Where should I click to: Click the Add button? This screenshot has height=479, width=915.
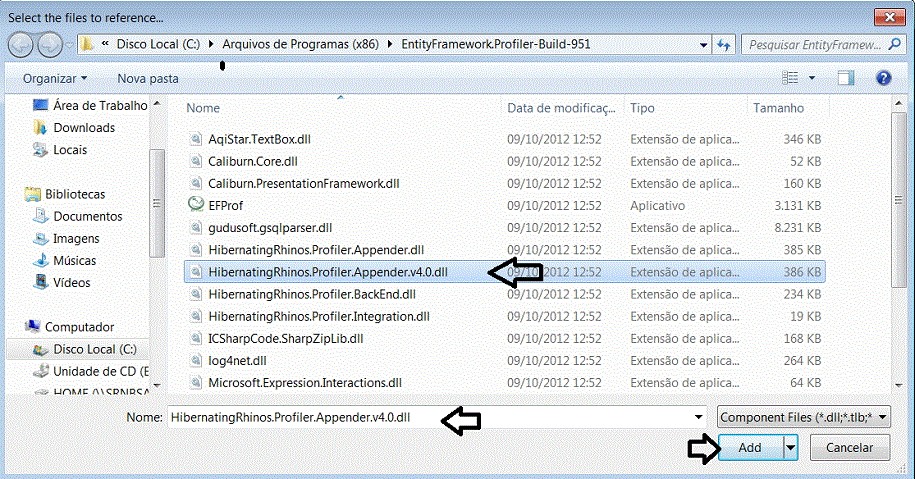click(750, 447)
